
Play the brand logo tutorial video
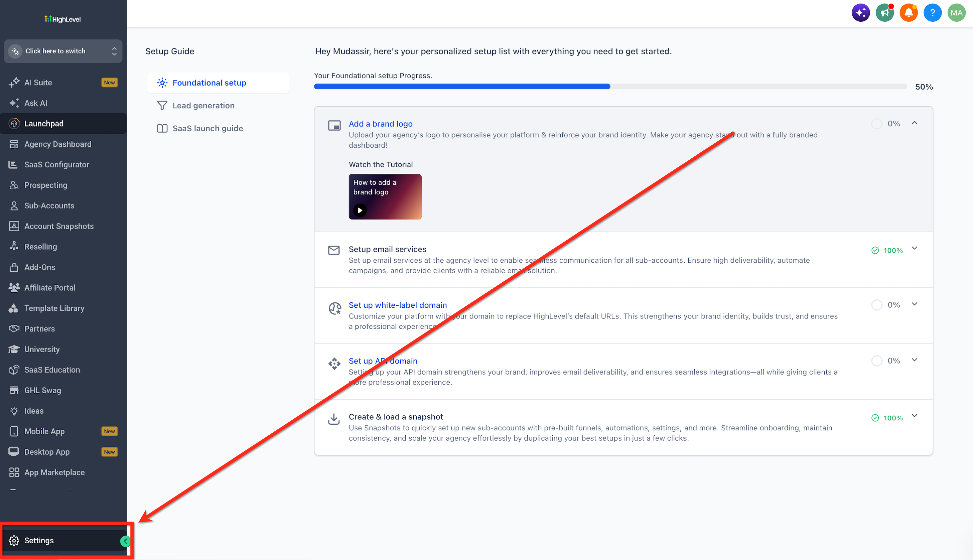tap(360, 211)
